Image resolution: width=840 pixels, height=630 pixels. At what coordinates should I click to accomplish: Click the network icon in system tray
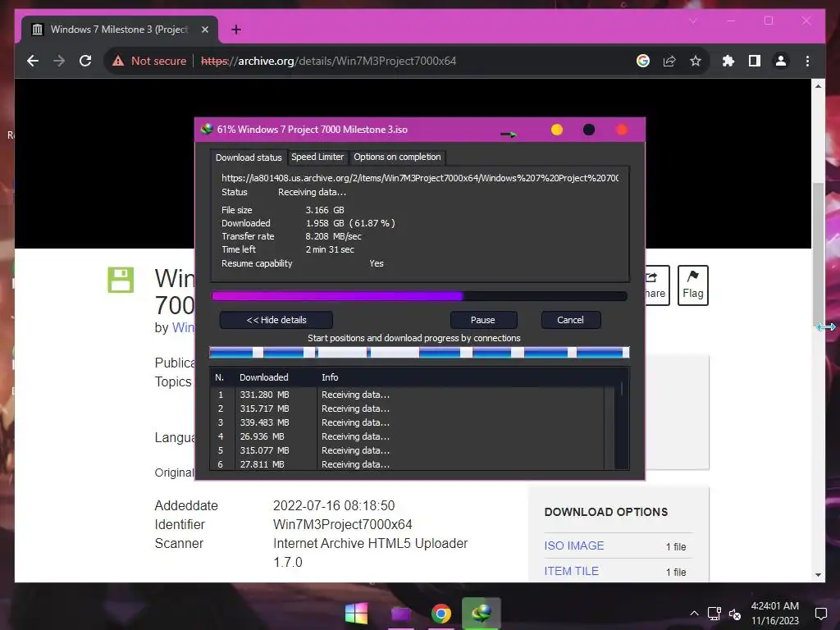[714, 614]
